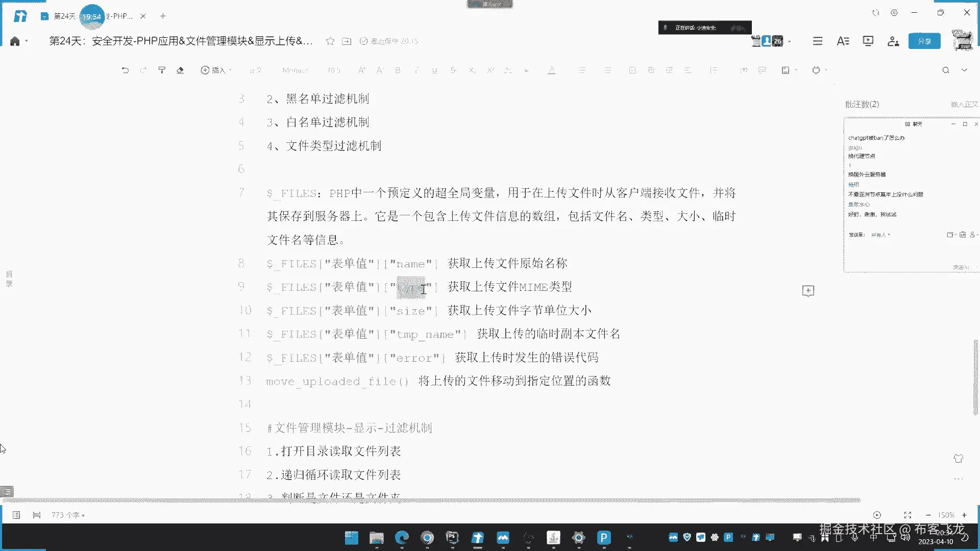Open a new tab with the plus button
Screen dimensions: 980x551
click(x=163, y=16)
